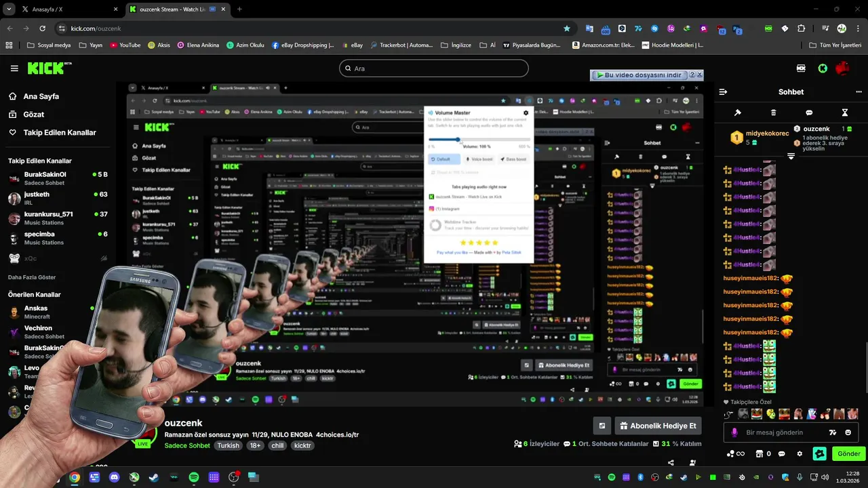868x488 pixels.
Task: Open the browser extensions puzzle icon
Action: click(802, 28)
